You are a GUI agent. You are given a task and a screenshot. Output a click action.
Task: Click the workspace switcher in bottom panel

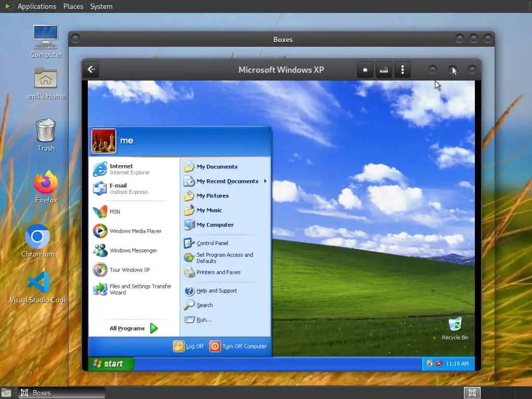pos(472,393)
